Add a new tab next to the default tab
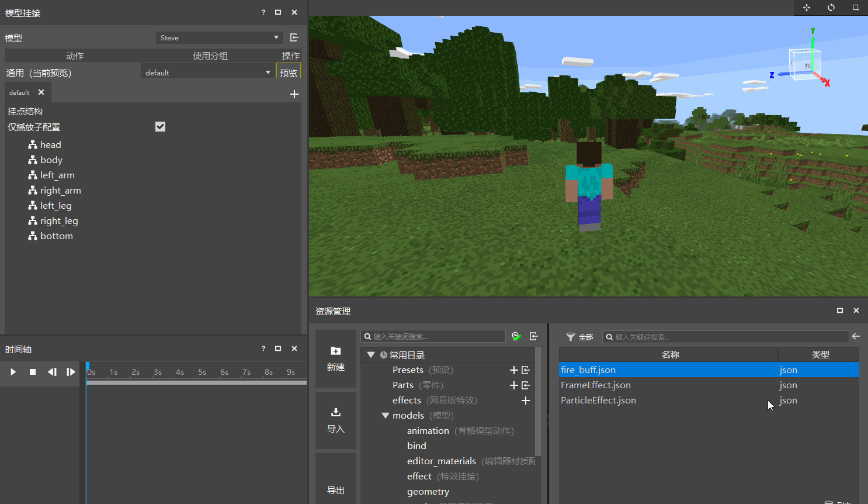Viewport: 868px width, 504px height. (x=294, y=94)
